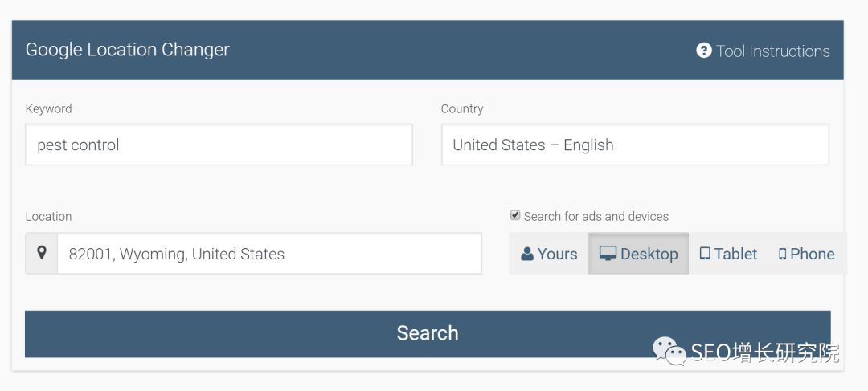Click the WeChat logo watermark icon

669,350
